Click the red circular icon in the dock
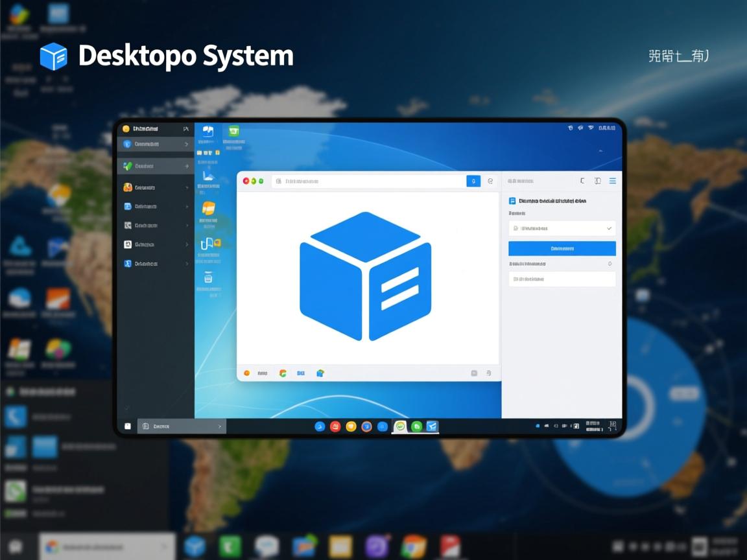Image resolution: width=747 pixels, height=560 pixels. point(335,426)
